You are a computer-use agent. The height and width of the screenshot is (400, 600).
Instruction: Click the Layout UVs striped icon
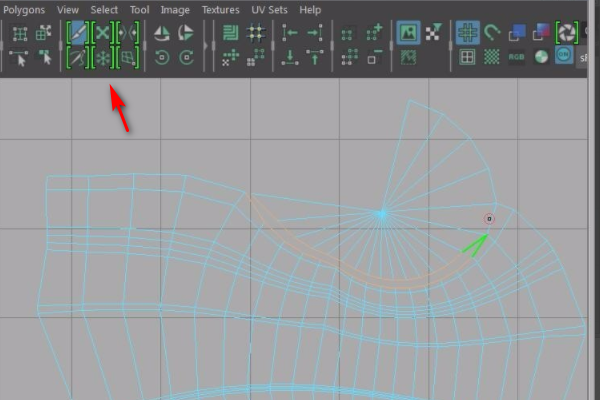coord(230,33)
